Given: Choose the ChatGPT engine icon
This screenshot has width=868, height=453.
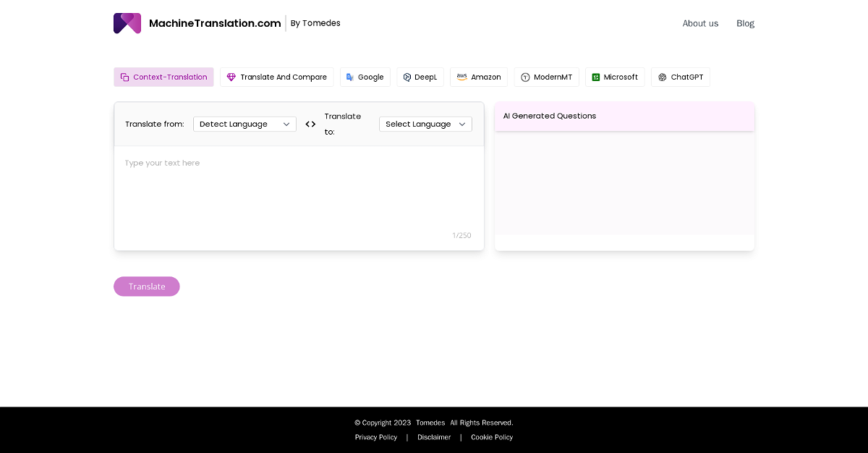Looking at the screenshot, I should pyautogui.click(x=663, y=77).
